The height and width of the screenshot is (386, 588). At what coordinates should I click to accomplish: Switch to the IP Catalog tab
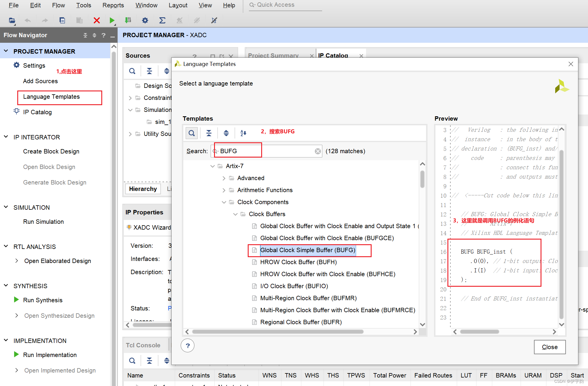click(333, 55)
